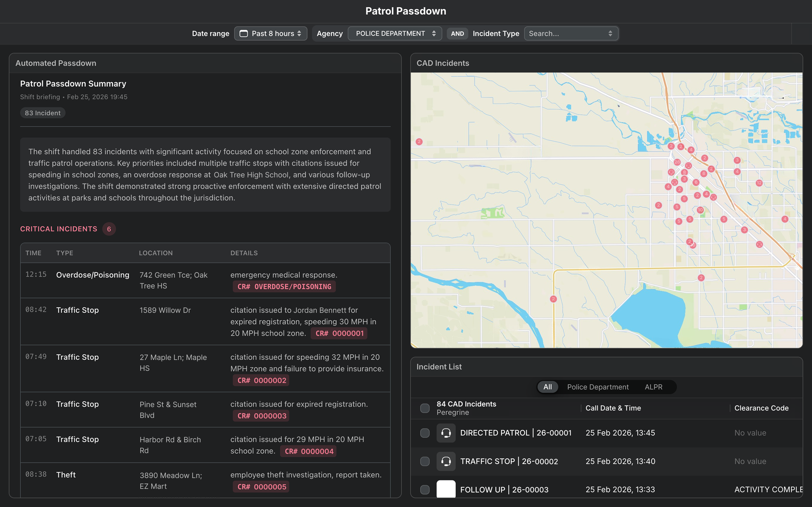Switch to the Police Department tab
Screen dimensions: 812x507
point(598,387)
